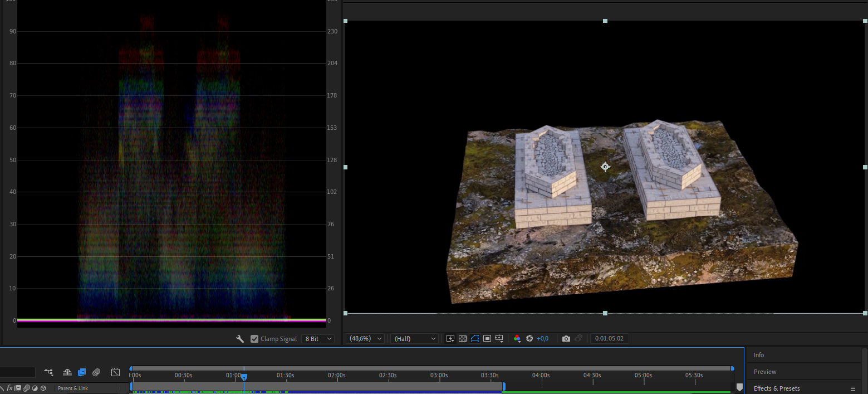Click the blue current-time indicator playhead
This screenshot has height=394, width=868.
(x=244, y=377)
